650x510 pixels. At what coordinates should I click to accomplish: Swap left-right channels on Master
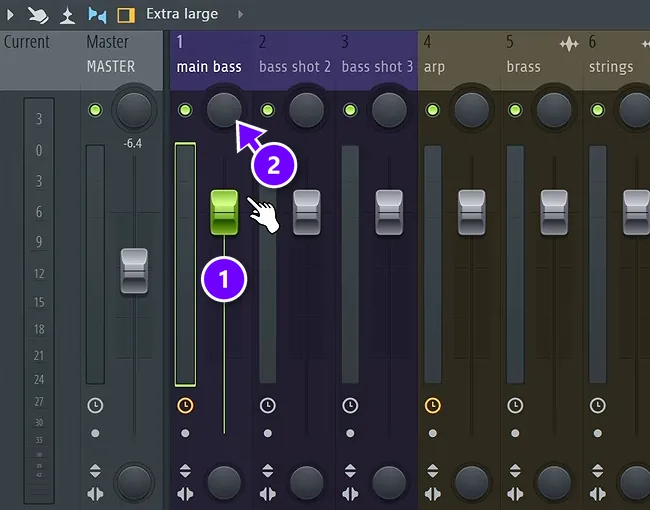coord(95,494)
